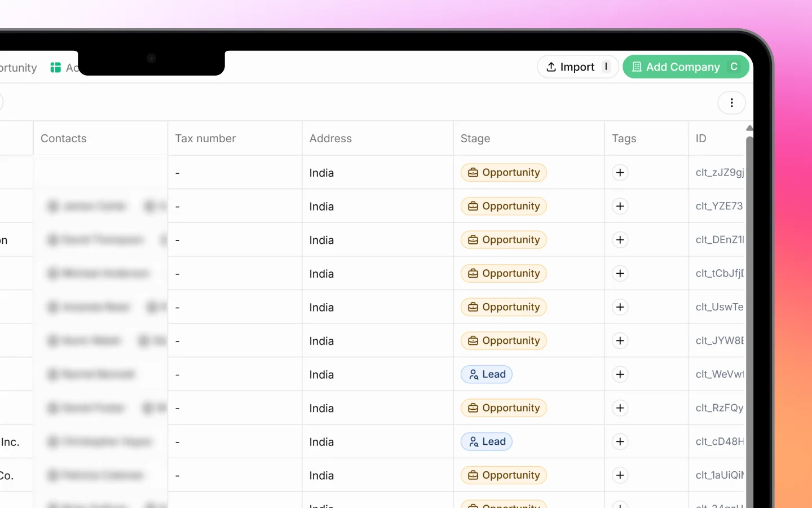
Task: Open the Lead stage badge for clt_WeVw
Action: click(487, 374)
